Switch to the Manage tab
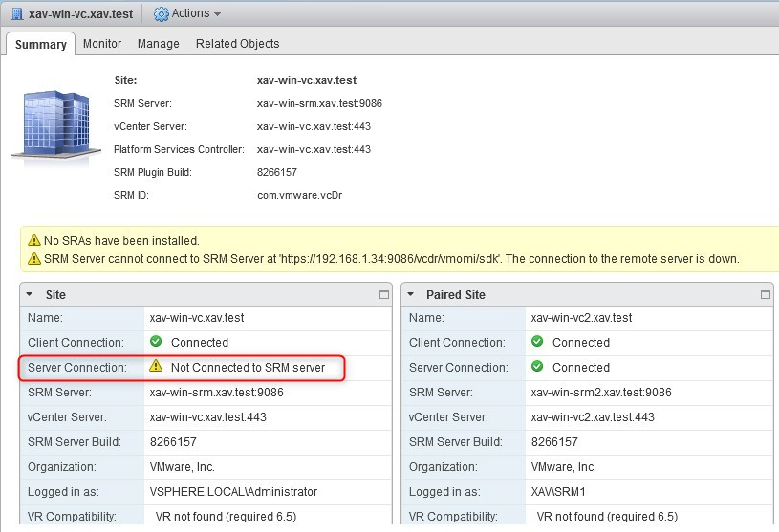This screenshot has width=779, height=532. click(158, 44)
